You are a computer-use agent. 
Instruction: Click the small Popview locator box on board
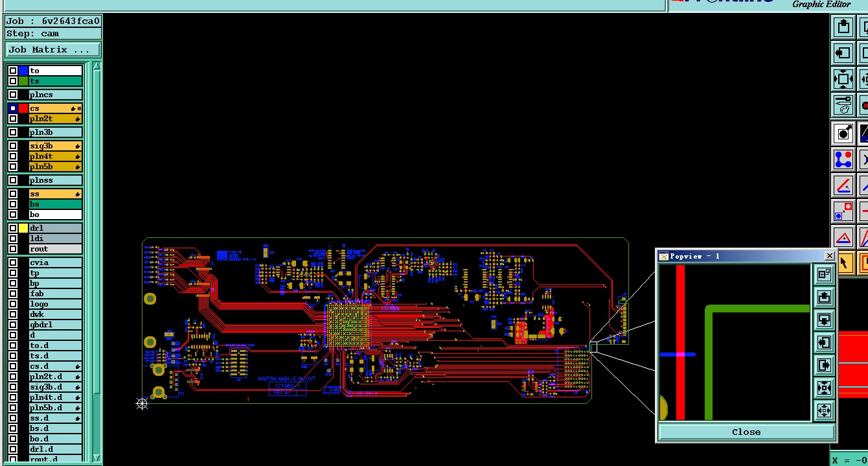click(593, 347)
